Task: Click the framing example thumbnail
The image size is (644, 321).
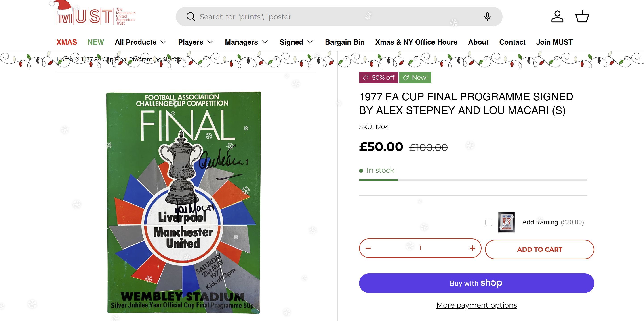Action: point(506,222)
